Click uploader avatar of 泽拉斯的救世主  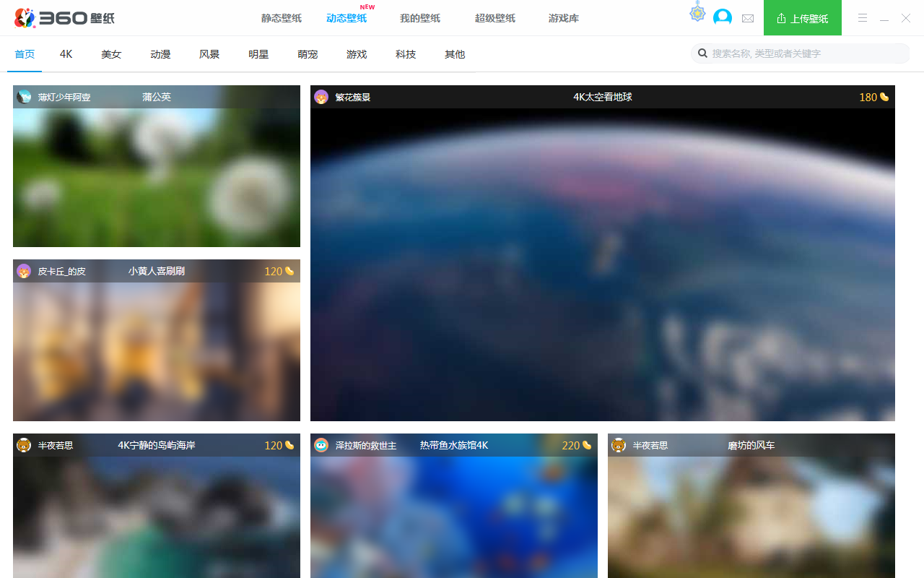click(x=321, y=445)
